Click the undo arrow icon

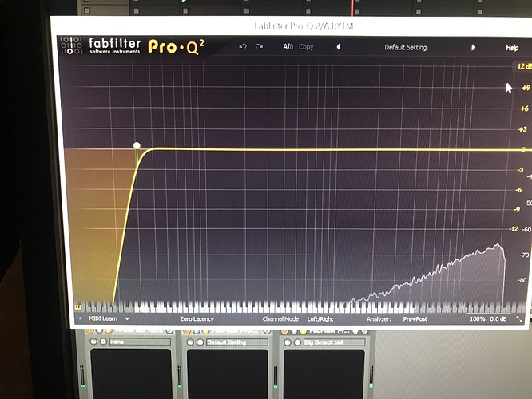pos(243,46)
